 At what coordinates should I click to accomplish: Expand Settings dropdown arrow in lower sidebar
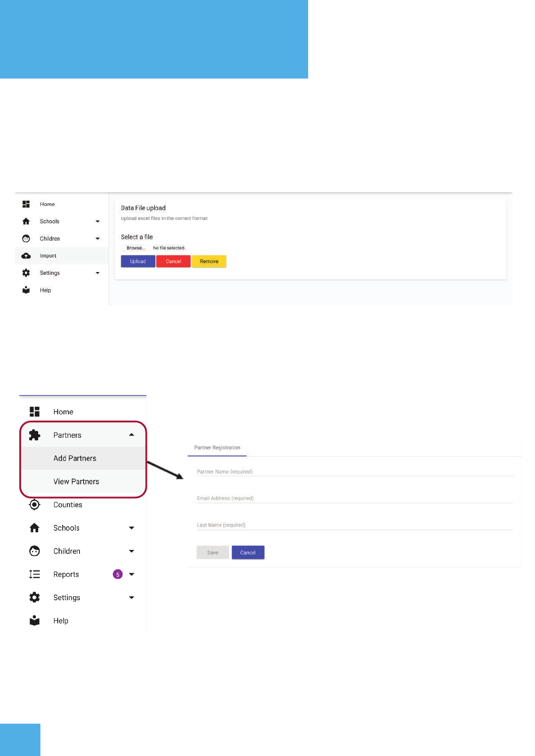132,598
